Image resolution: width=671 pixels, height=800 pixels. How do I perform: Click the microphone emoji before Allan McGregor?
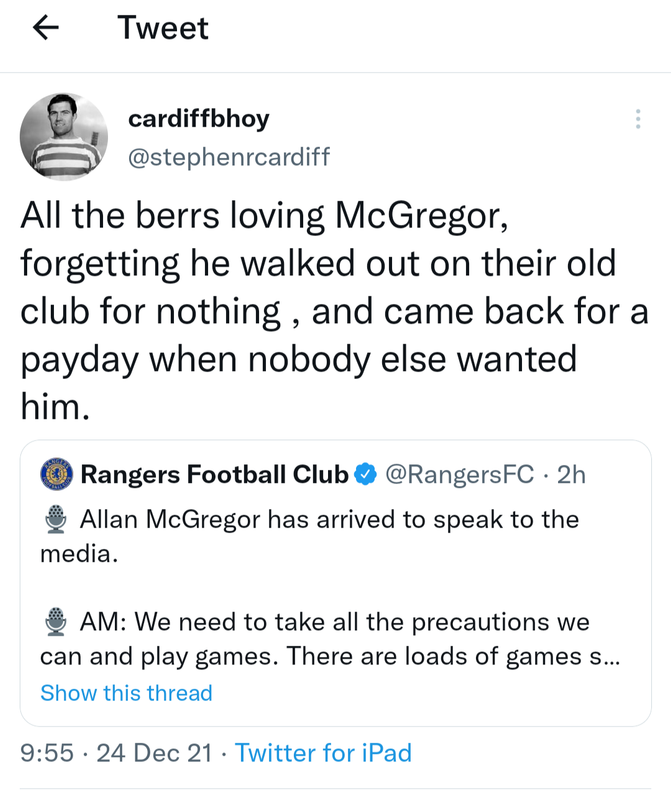tap(57, 520)
